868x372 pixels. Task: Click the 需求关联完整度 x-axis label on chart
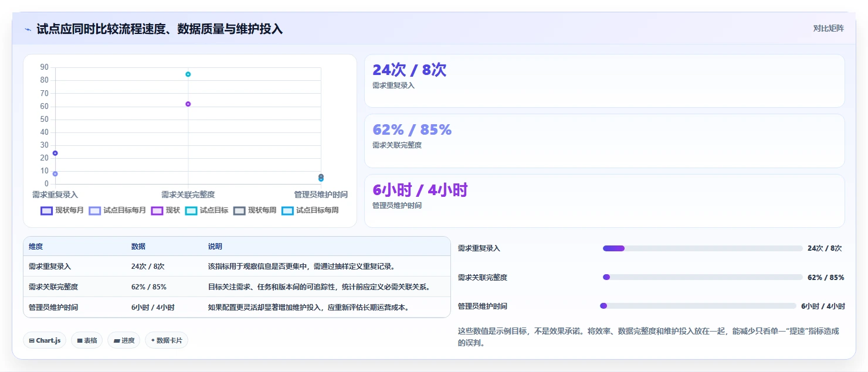coord(188,194)
